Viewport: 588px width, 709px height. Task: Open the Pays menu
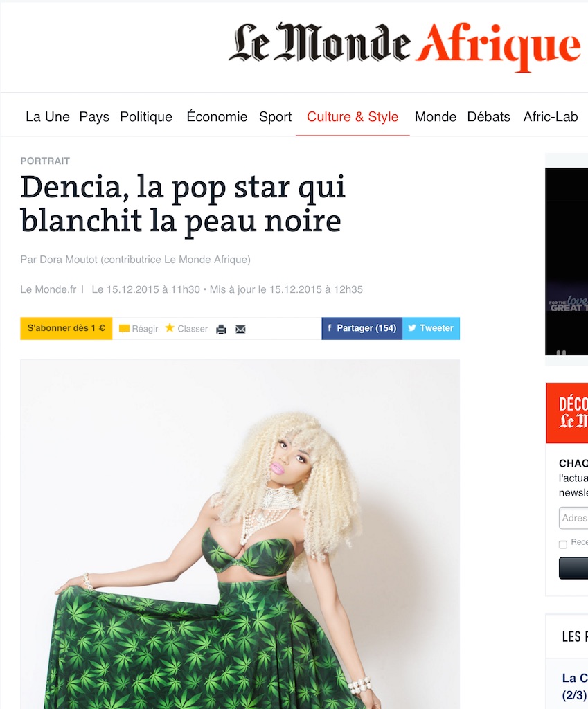point(94,116)
